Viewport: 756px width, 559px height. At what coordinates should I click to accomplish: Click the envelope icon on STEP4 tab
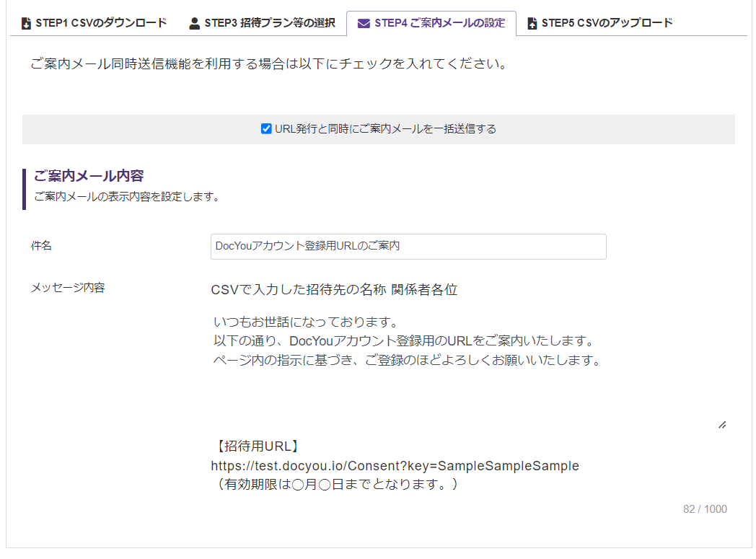364,24
